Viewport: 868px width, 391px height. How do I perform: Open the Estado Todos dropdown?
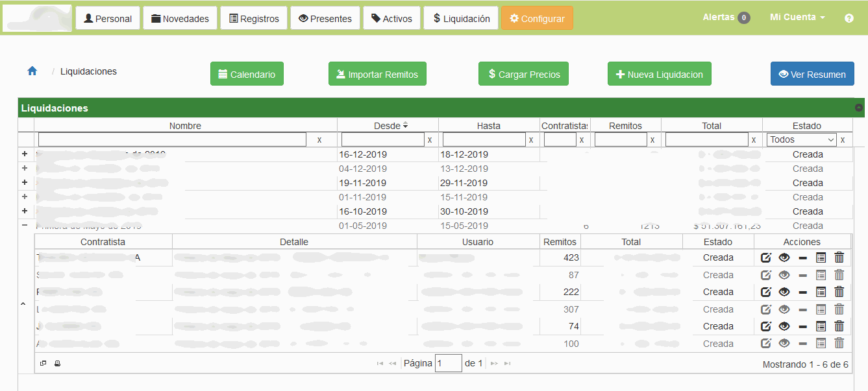801,139
